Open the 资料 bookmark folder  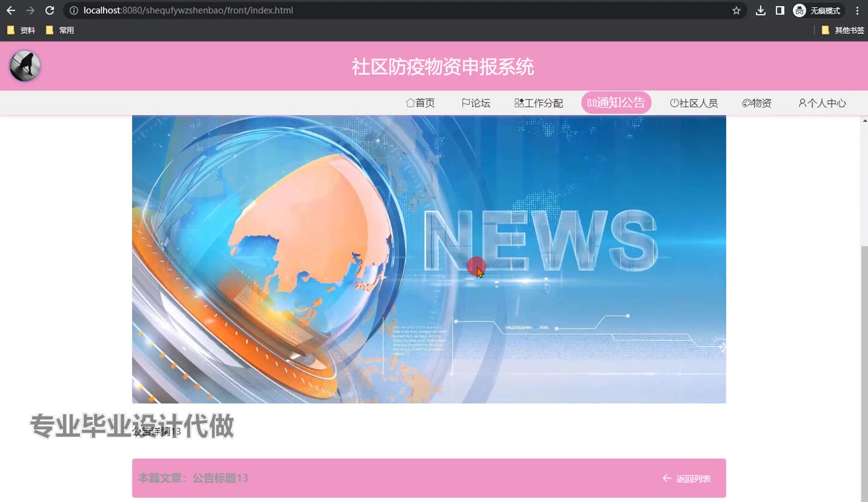point(21,30)
